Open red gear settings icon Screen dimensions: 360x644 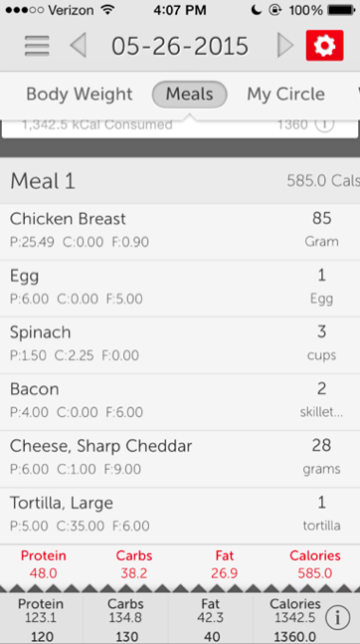pos(325,45)
